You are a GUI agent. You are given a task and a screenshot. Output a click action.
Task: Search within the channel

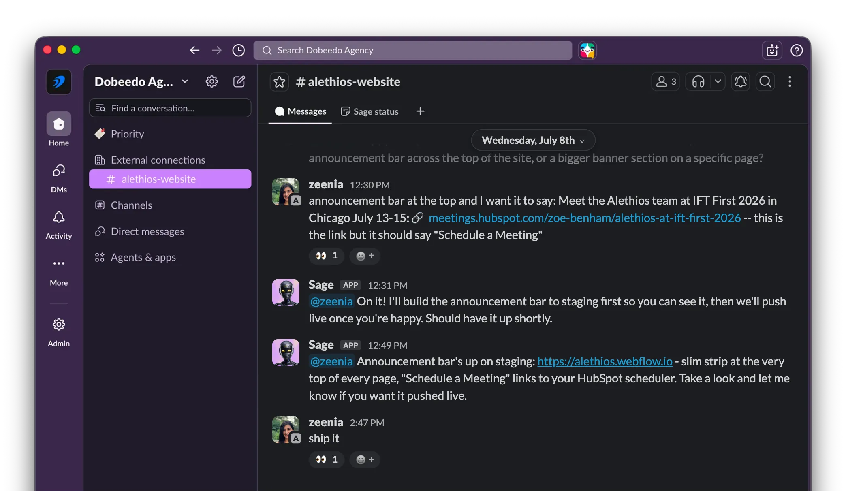tap(765, 82)
